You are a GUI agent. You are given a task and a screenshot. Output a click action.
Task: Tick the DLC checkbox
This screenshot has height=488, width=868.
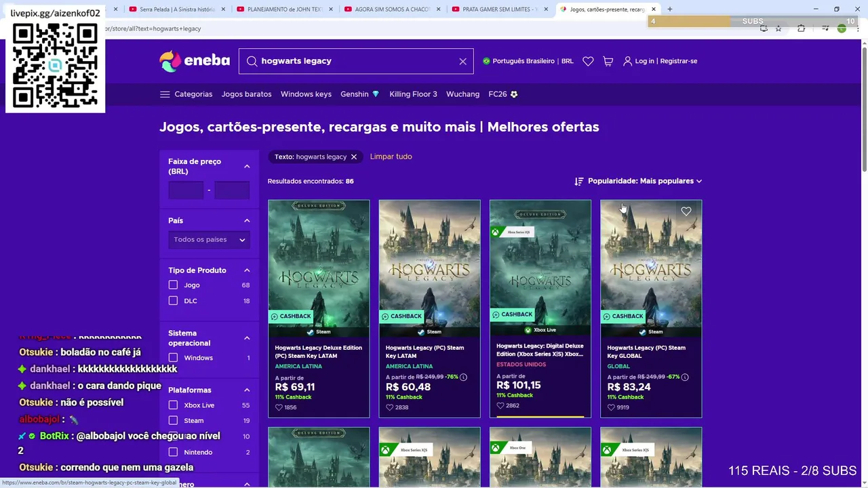coord(173,301)
